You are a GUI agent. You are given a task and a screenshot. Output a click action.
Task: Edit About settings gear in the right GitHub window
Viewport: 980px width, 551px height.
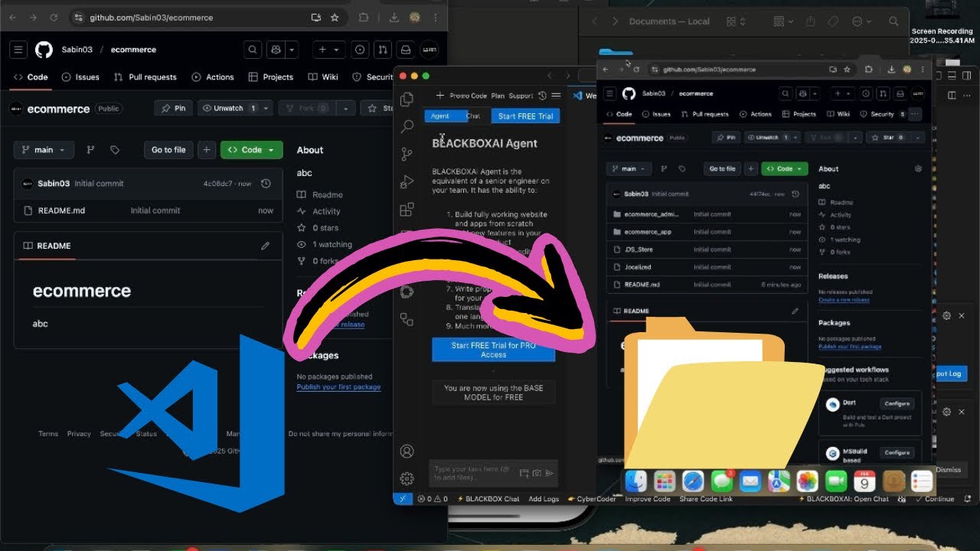(x=918, y=168)
